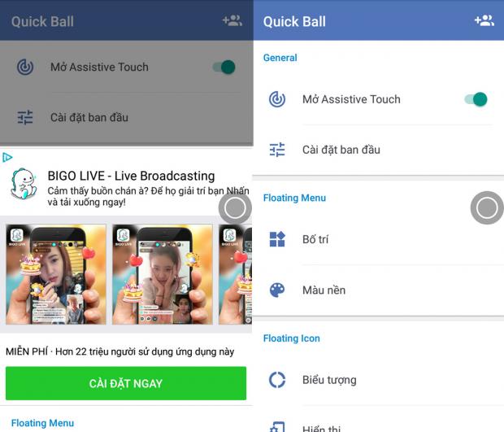
Task: Tap the floating assistive ball over the ad
Action: tap(235, 208)
